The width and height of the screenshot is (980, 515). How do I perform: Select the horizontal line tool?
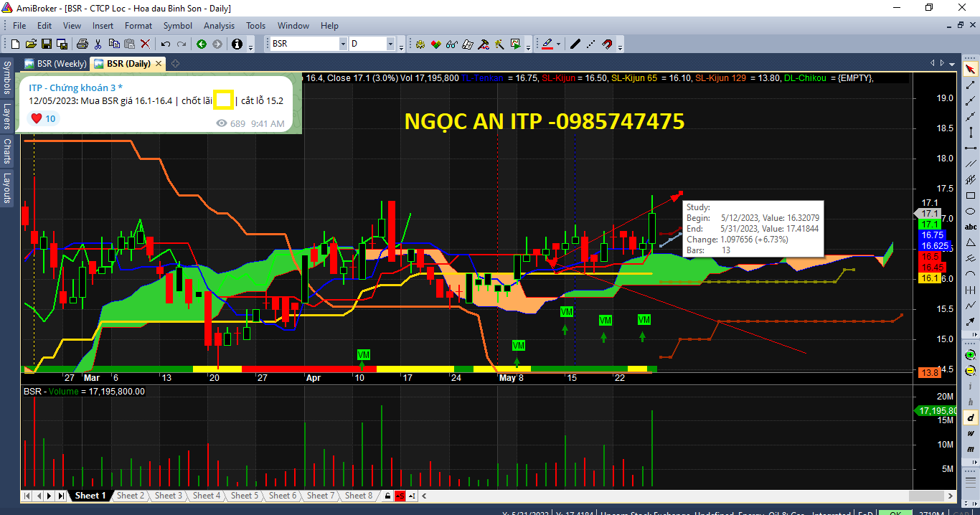[971, 148]
